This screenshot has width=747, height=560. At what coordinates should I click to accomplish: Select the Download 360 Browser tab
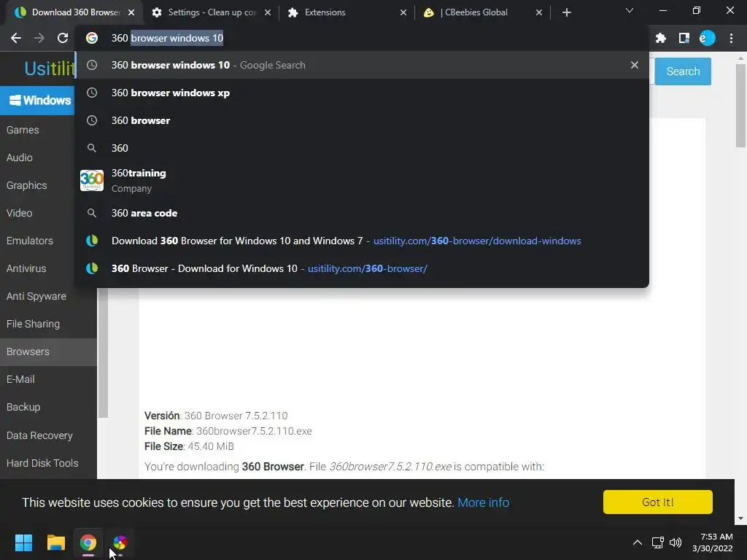click(x=74, y=12)
